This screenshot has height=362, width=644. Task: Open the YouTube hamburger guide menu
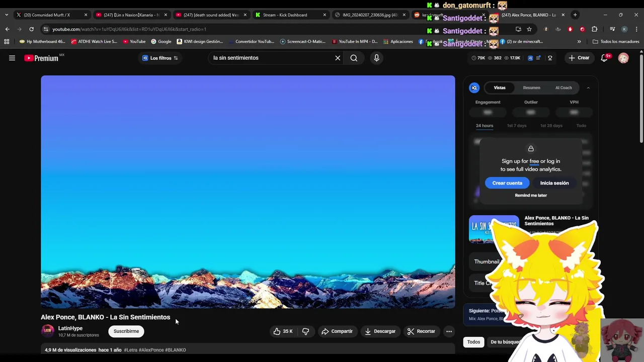[x=12, y=58]
